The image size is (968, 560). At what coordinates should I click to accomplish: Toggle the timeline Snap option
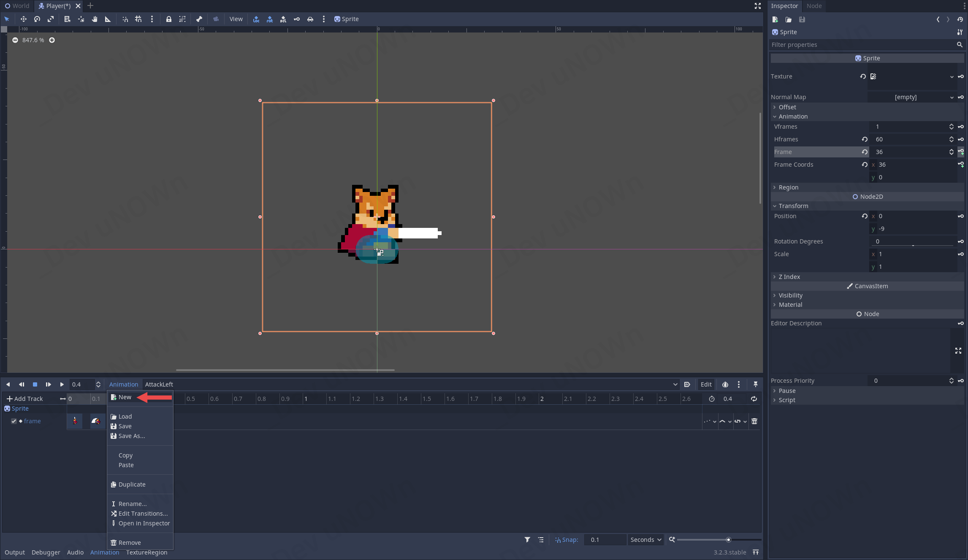click(x=566, y=540)
